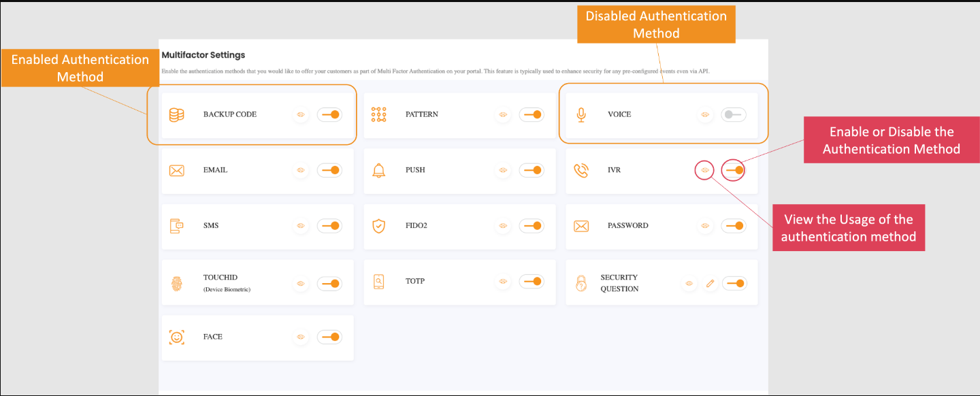Click the eye icon beside Password

[x=705, y=226]
